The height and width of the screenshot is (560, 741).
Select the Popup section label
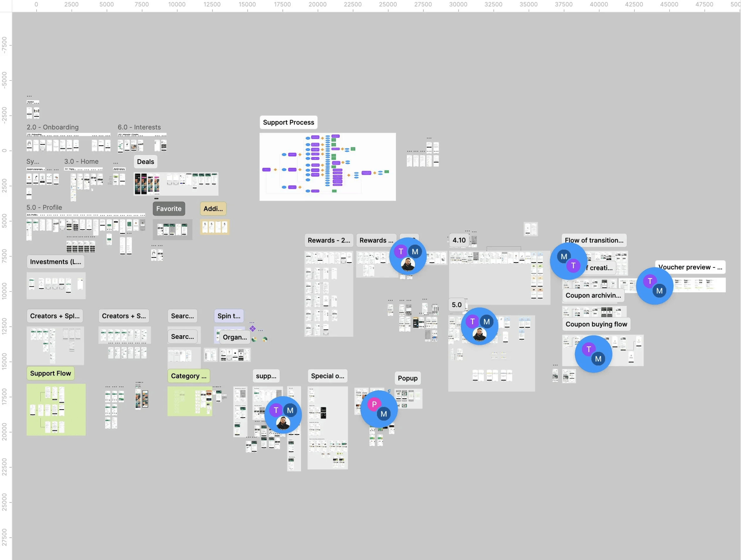tap(408, 378)
